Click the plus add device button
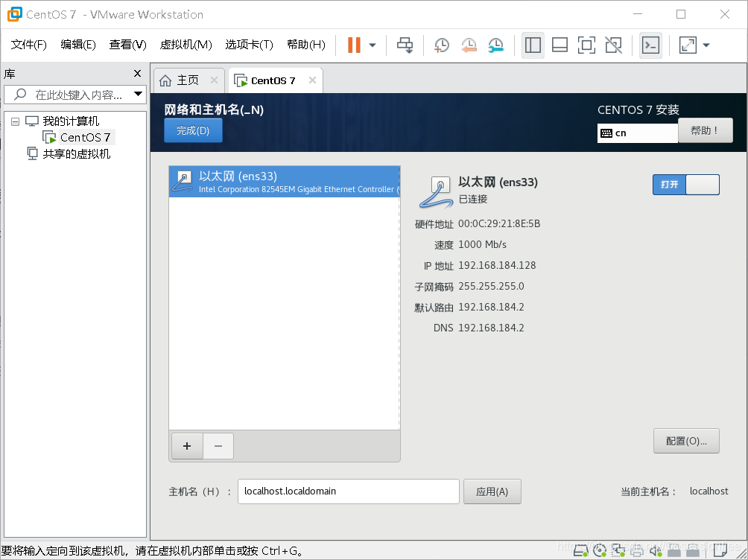748x560 pixels. point(187,446)
